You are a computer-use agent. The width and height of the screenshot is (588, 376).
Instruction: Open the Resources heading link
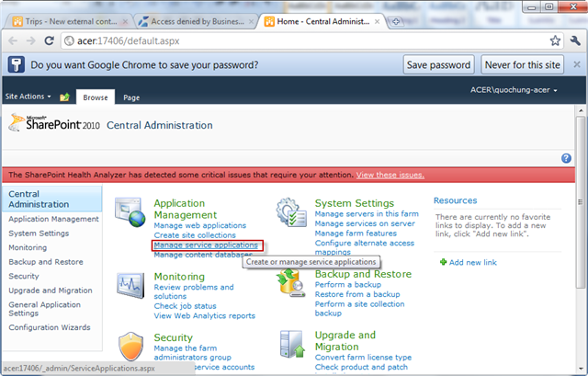(456, 200)
